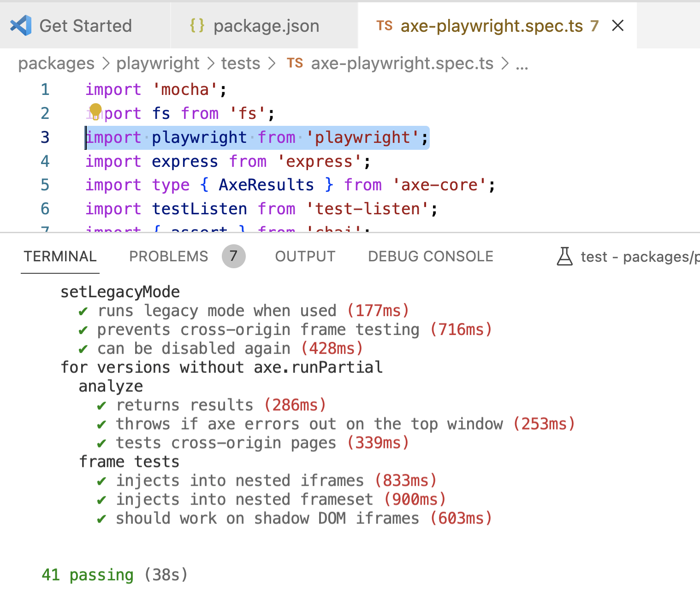This screenshot has width=700, height=601.
Task: Expand breadcrumb chevron after tests
Action: click(x=272, y=63)
